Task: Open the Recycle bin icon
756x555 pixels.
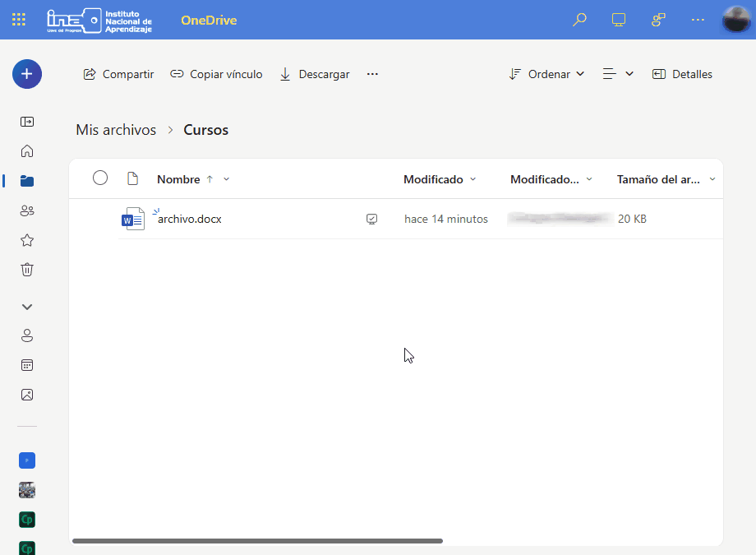Action: tap(27, 270)
